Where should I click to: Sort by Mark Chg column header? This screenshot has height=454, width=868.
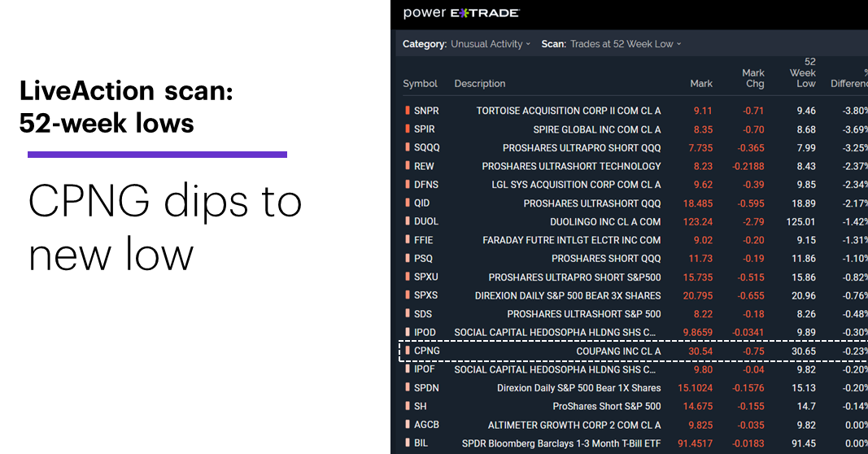click(753, 78)
